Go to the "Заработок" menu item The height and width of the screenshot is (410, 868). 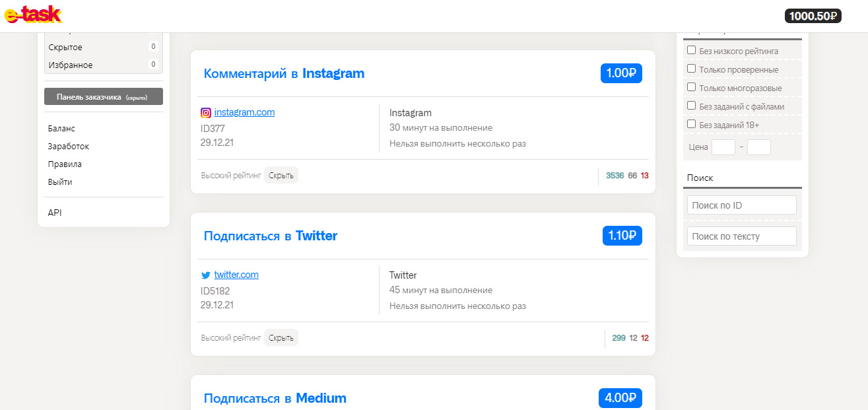tap(69, 147)
